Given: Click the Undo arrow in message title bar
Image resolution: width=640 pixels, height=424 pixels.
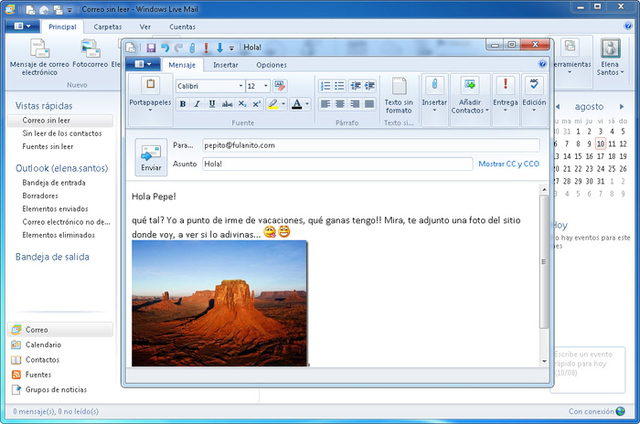Looking at the screenshot, I should pyautogui.click(x=164, y=48).
